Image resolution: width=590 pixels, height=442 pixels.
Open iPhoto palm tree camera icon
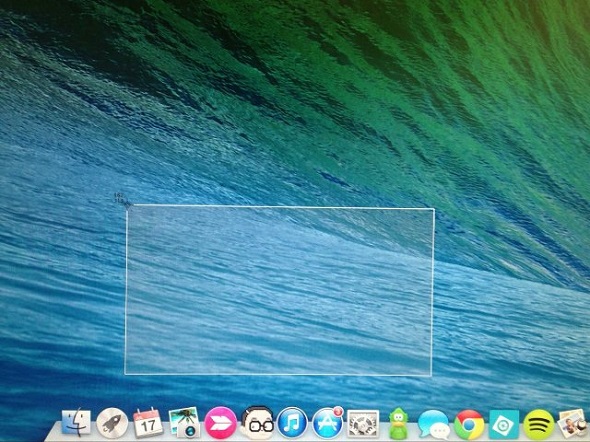[184, 422]
